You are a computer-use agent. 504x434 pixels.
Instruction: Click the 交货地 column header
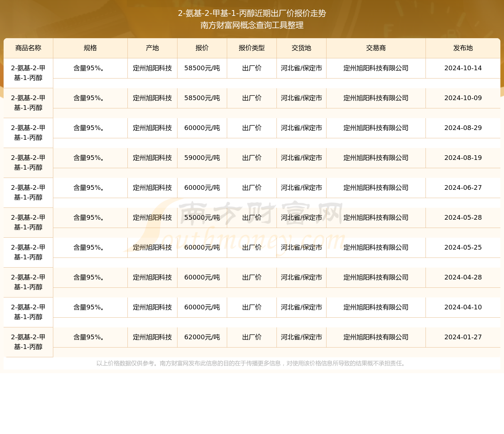click(x=301, y=48)
